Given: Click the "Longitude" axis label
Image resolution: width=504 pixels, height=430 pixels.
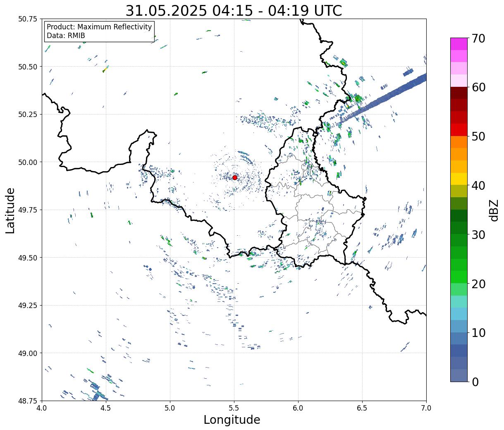Looking at the screenshot, I should 232,420.
